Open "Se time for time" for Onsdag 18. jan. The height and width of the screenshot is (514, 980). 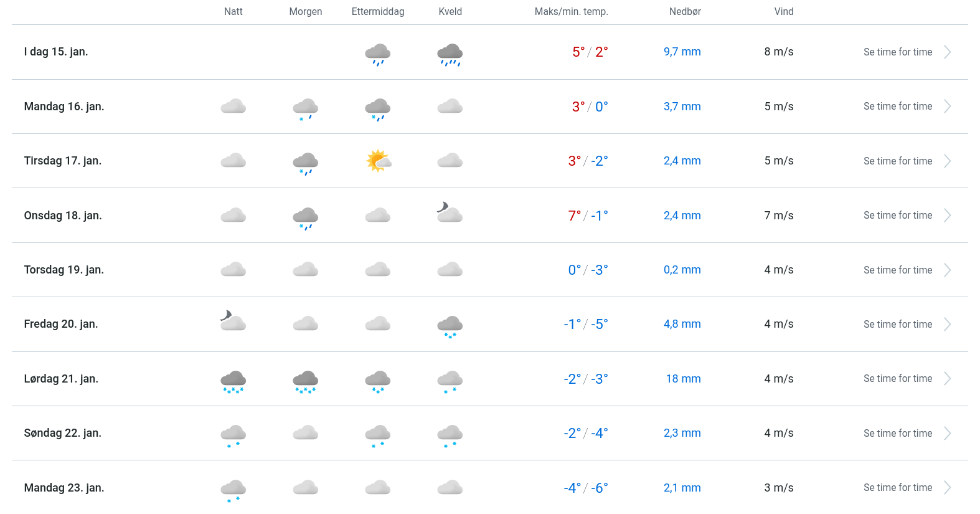pos(897,216)
